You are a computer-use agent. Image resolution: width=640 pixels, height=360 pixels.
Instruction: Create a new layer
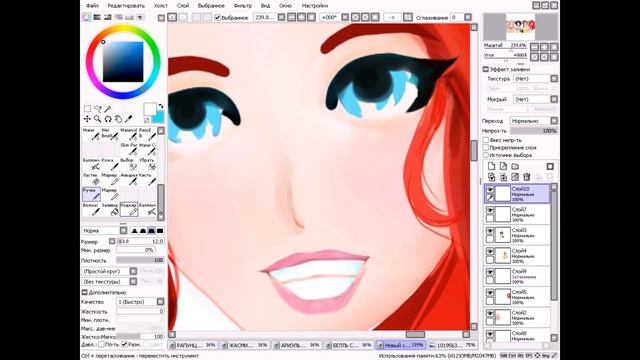tap(491, 166)
